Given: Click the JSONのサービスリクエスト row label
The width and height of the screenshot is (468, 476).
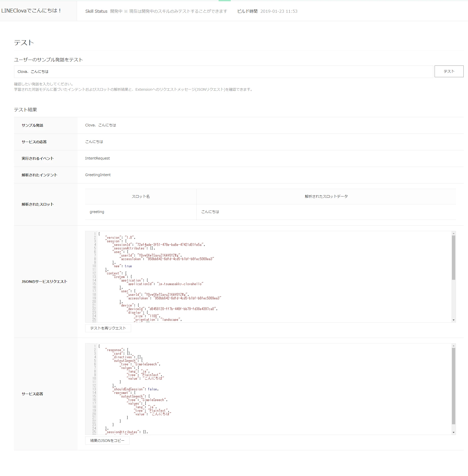Looking at the screenshot, I should pos(44,282).
